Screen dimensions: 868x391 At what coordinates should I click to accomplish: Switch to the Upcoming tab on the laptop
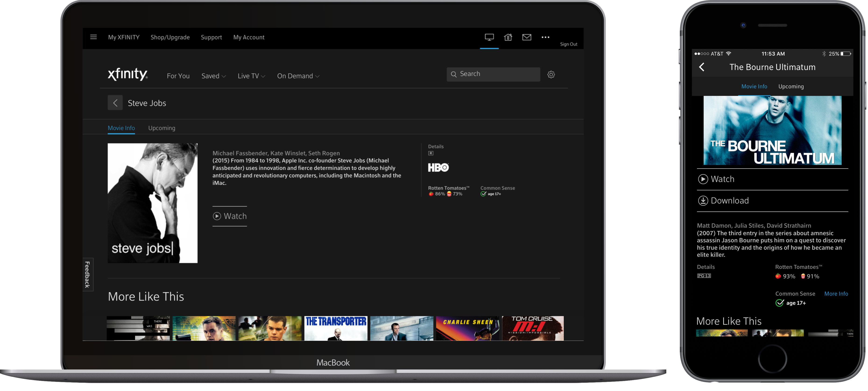tap(161, 128)
